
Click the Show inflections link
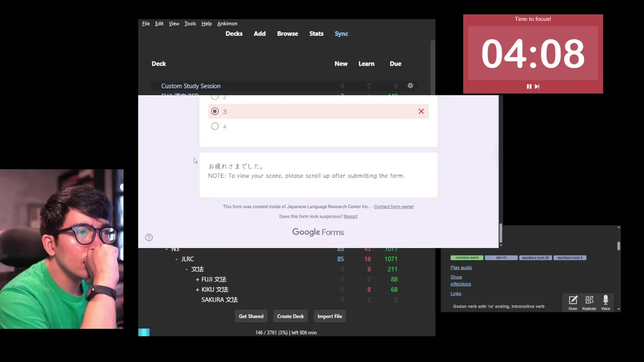(x=461, y=281)
